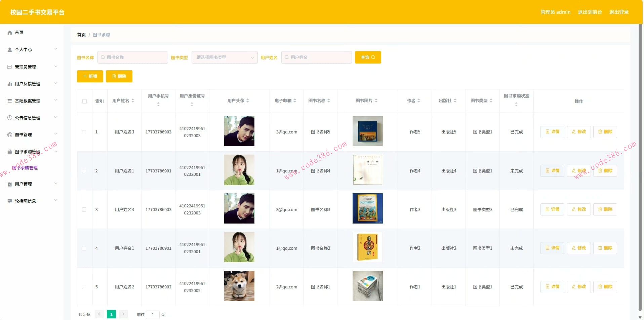Select the checkbox for row 3

point(84,210)
